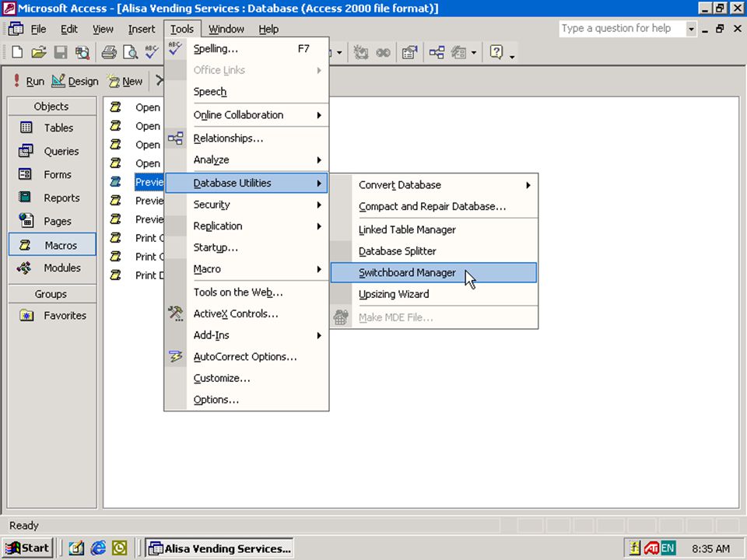
Task: Click the Relationships toolbar icon
Action: pyautogui.click(x=437, y=52)
